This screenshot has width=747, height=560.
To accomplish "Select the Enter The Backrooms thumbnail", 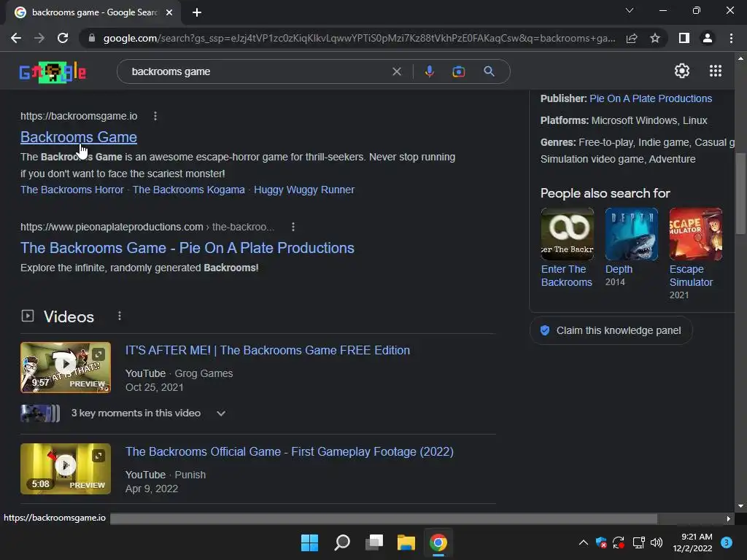I will (568, 234).
